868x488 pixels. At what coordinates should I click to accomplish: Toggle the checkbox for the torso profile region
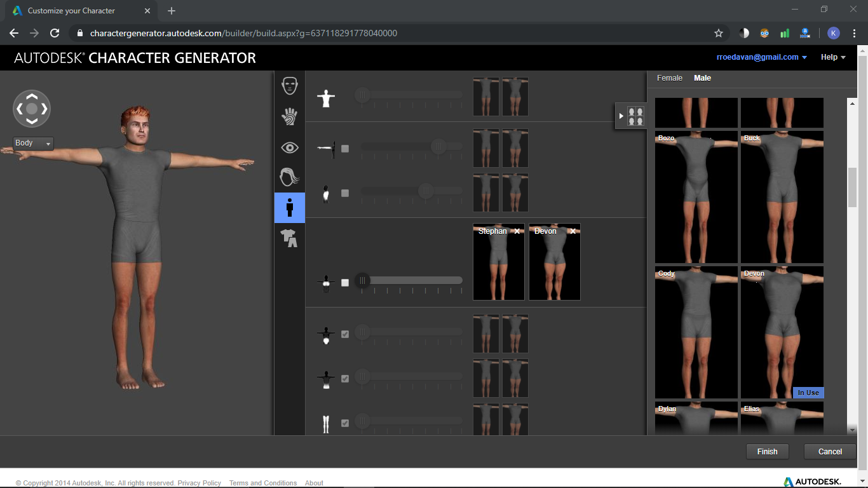click(x=345, y=193)
